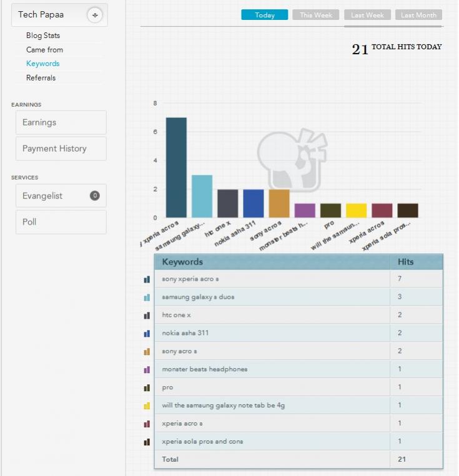
Task: Select the 'sony xperia acro s' keyword
Action: point(190,279)
